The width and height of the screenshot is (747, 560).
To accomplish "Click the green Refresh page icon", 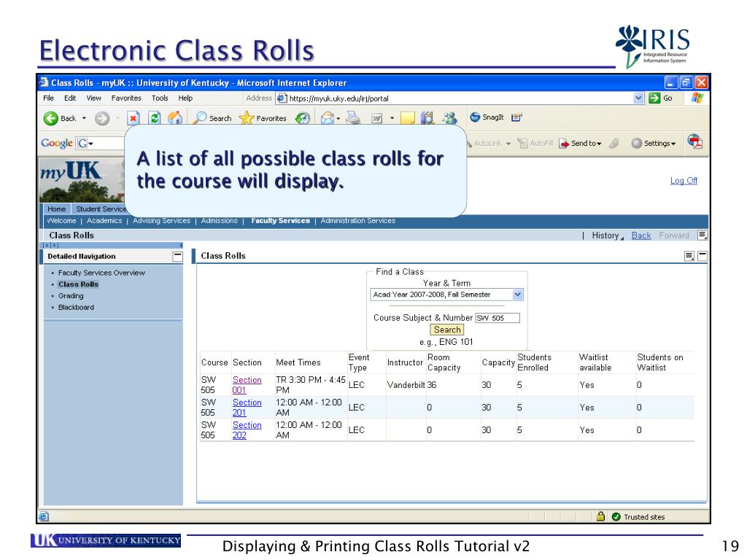I will (x=155, y=117).
